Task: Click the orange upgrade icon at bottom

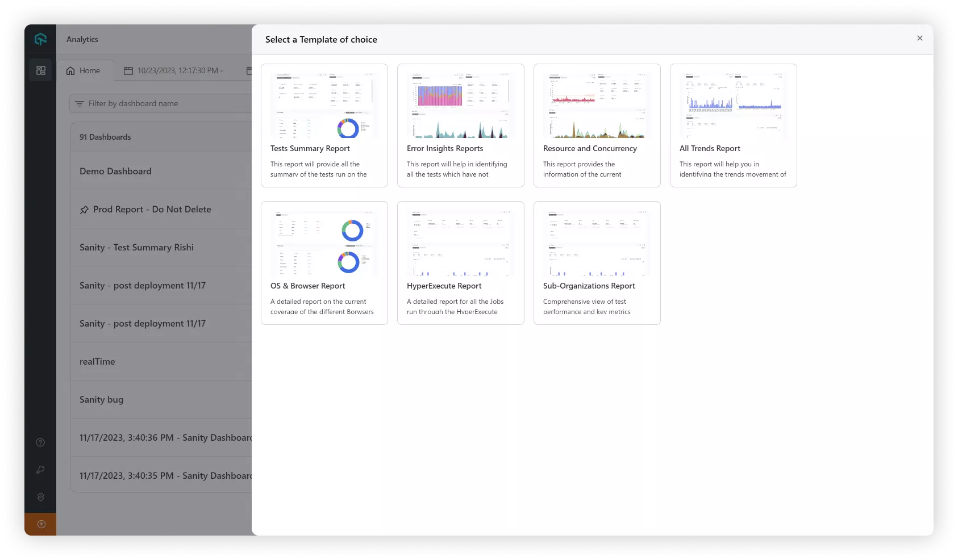Action: (41, 524)
